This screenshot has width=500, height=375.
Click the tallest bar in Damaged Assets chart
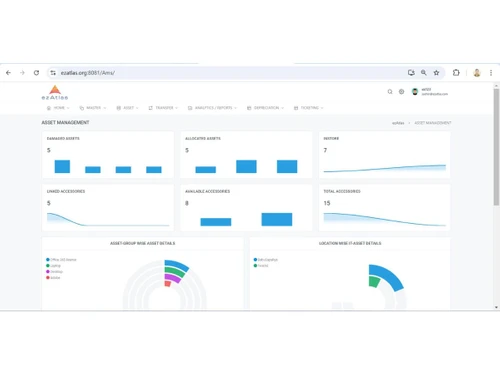[62, 166]
